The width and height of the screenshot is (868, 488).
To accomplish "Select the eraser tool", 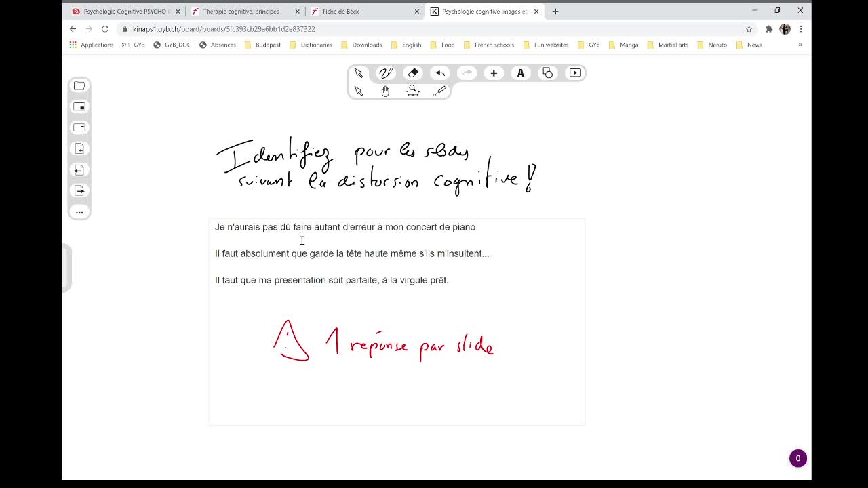I will coord(413,73).
